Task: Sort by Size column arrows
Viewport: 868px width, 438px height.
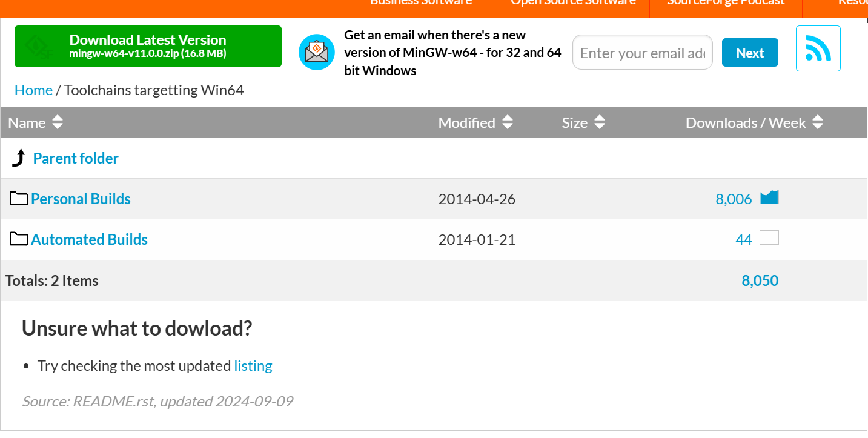Action: [600, 122]
